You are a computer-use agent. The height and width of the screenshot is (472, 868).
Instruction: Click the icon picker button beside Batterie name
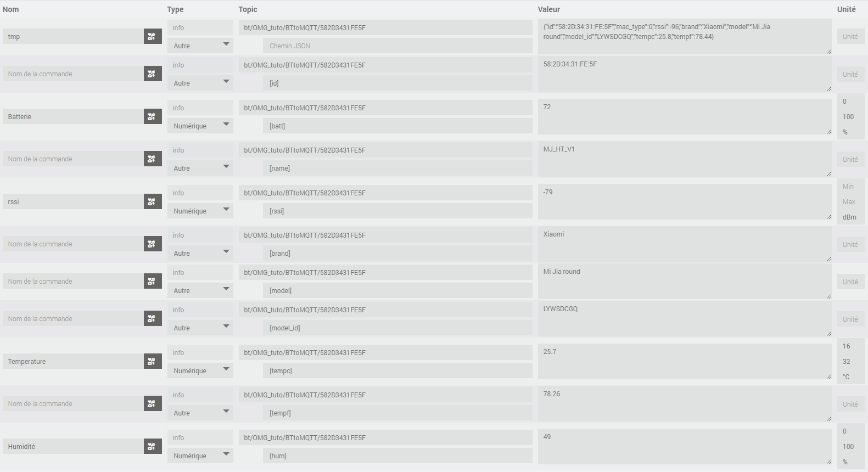[153, 117]
